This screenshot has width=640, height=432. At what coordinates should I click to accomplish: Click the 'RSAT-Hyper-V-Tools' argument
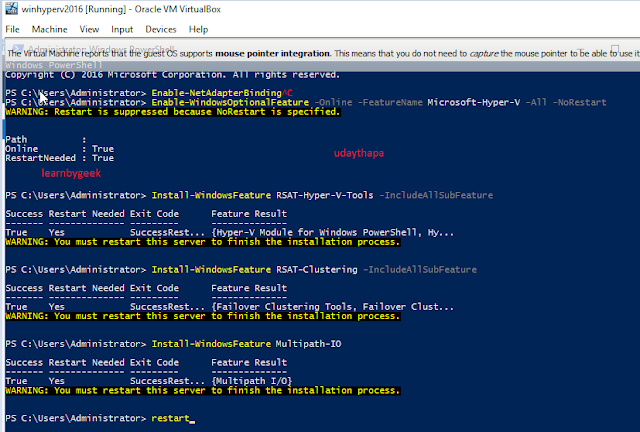pos(324,195)
